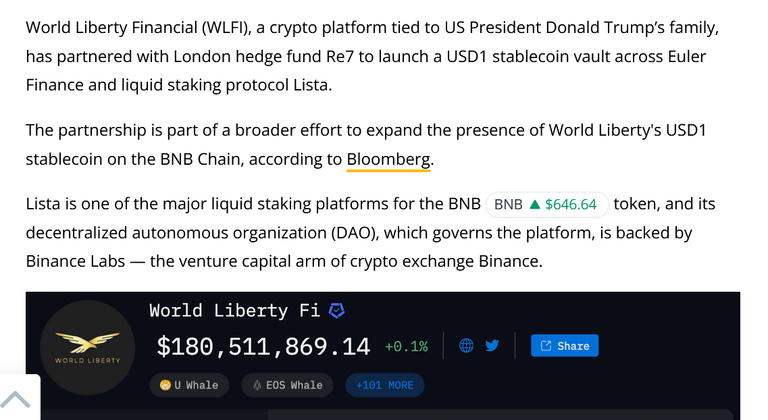The height and width of the screenshot is (420, 768).
Task: Select the U Whale tag
Action: pyautogui.click(x=189, y=385)
